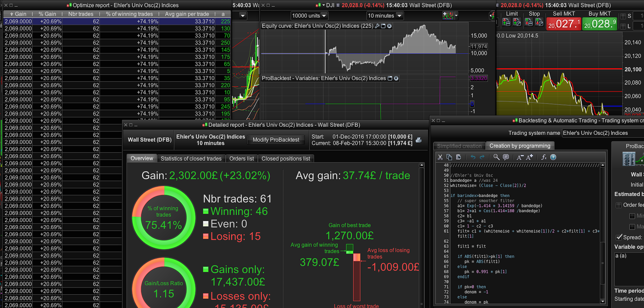644x308 pixels.
Task: Click the first Stop order icon
Action: 529,23
